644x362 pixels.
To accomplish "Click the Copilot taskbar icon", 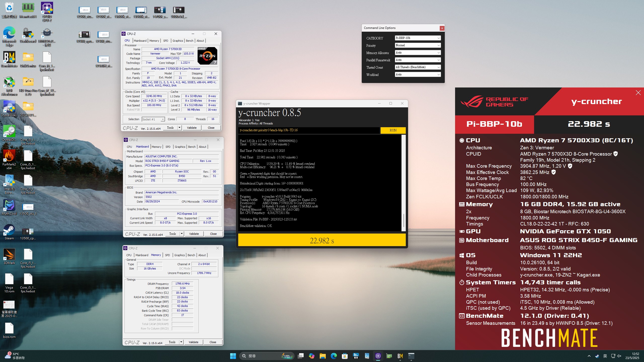I will point(311,356).
